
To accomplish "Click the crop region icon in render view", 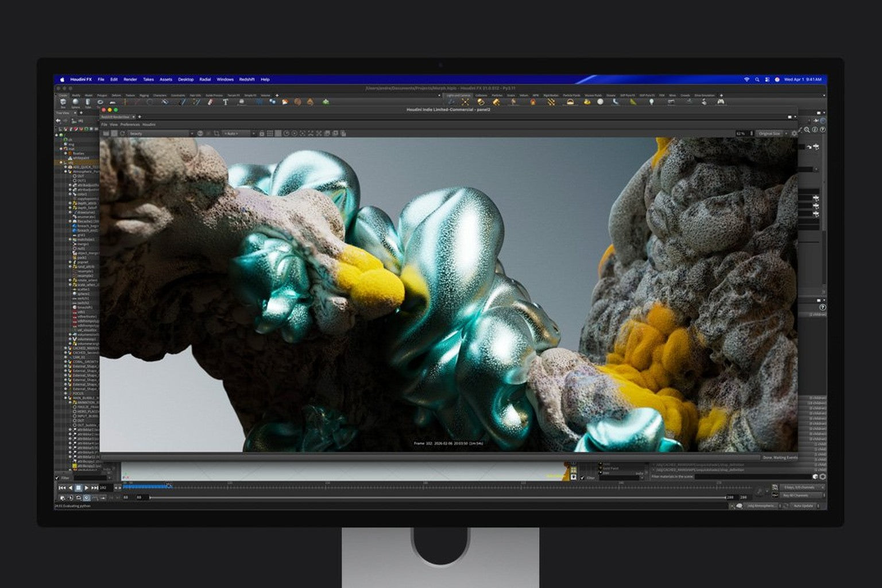I will [x=216, y=133].
